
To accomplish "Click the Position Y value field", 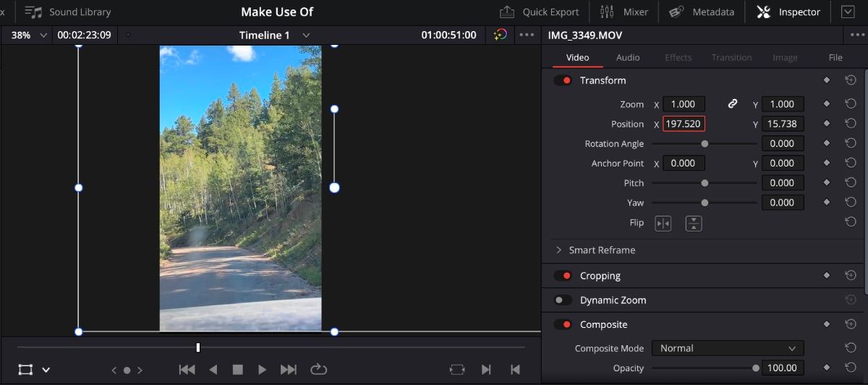I will tap(782, 124).
